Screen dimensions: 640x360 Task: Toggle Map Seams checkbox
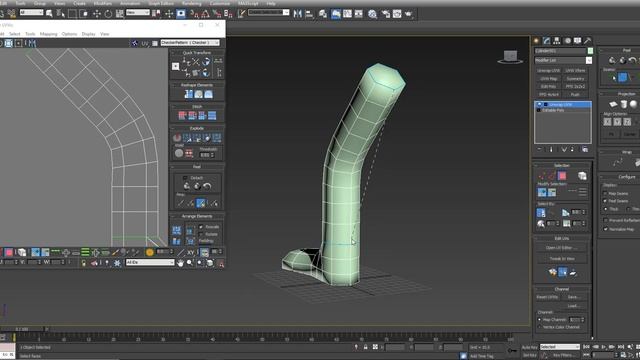coord(605,193)
